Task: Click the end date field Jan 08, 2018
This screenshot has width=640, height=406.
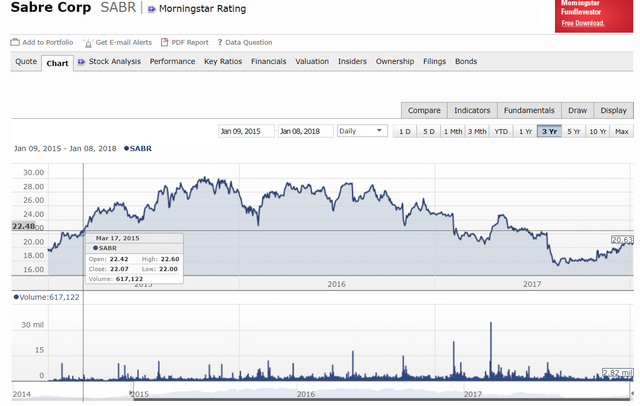Action: point(305,131)
